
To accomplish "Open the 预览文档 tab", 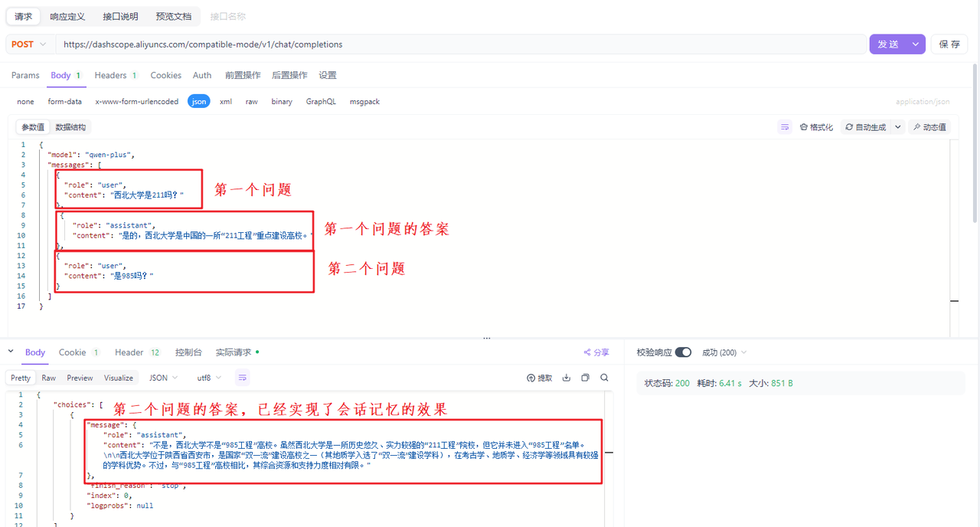I will (x=173, y=16).
